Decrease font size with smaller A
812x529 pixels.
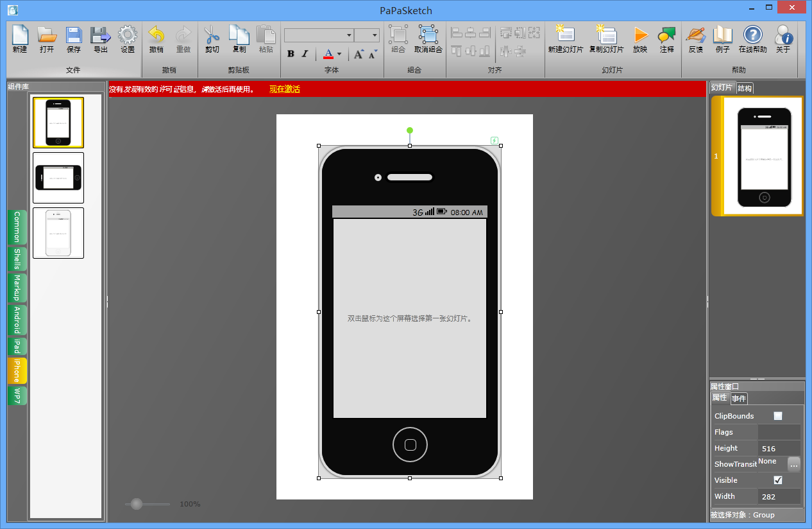point(373,54)
